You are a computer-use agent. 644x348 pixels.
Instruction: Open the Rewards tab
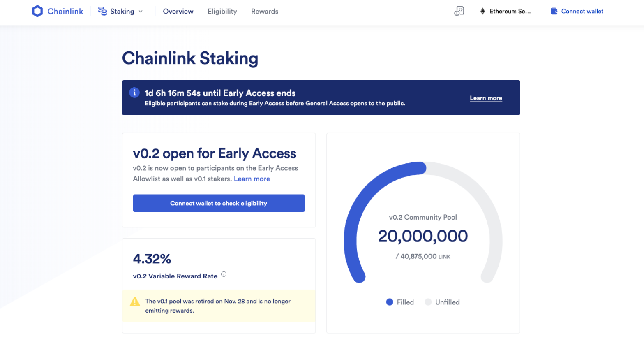tap(265, 12)
